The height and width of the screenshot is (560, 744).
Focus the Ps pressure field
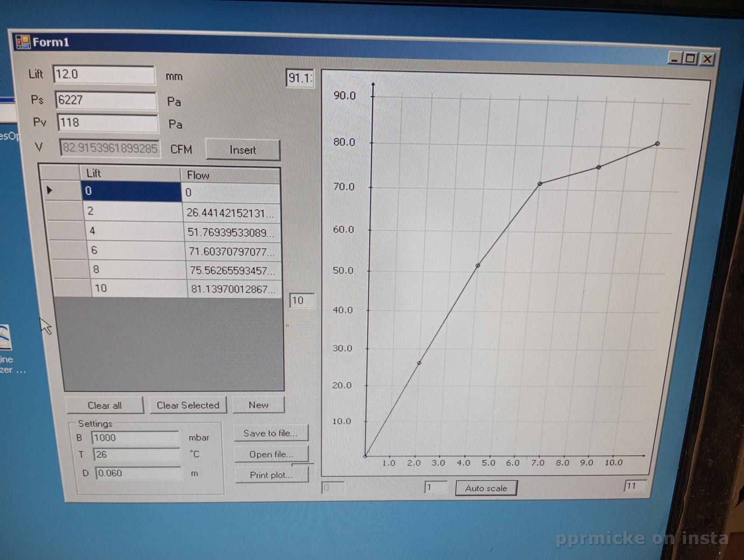coord(106,100)
